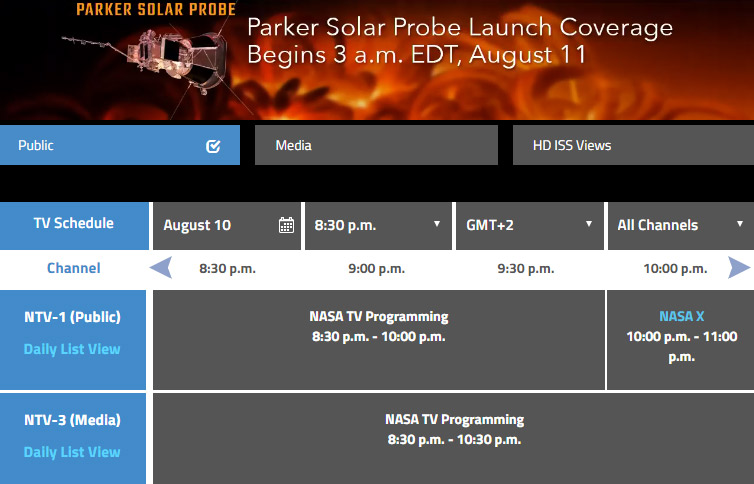
Task: Select the TV Schedule header
Action: 74,225
